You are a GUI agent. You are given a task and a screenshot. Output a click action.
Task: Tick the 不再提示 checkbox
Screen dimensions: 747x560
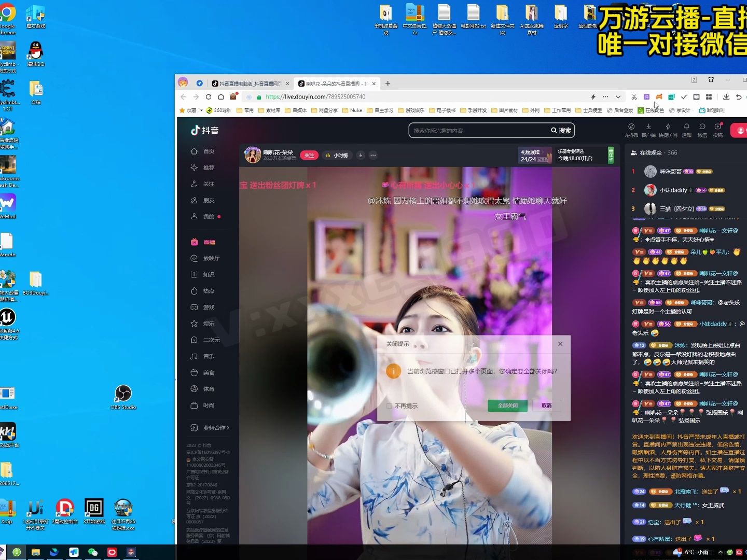tap(389, 406)
